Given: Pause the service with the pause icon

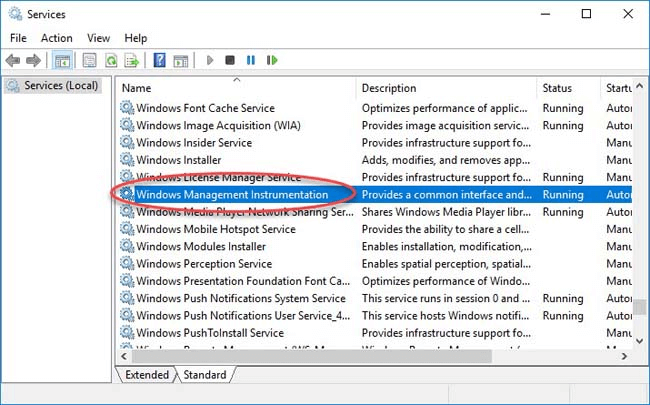Looking at the screenshot, I should (x=251, y=61).
